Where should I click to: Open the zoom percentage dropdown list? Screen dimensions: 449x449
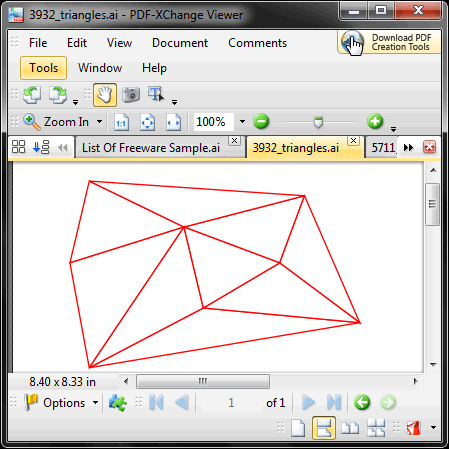(x=242, y=121)
